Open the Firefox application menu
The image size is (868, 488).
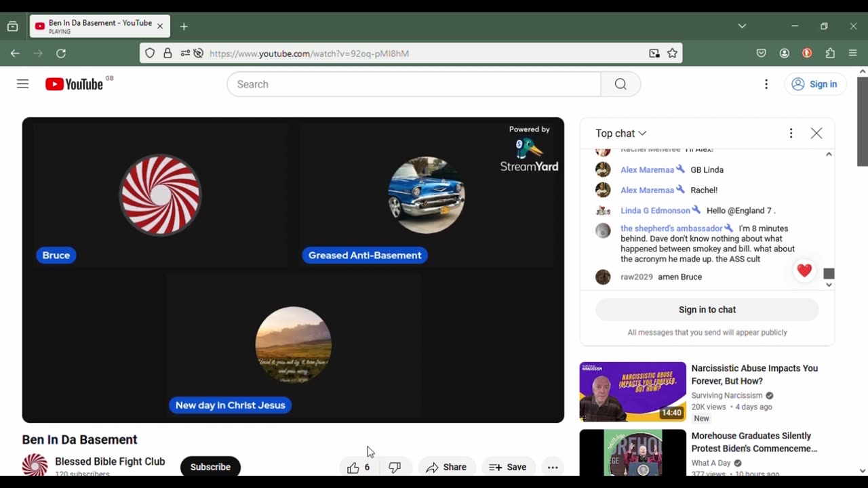[853, 54]
